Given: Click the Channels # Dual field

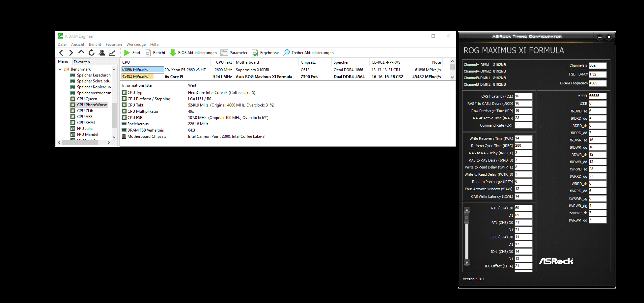Looking at the screenshot, I should pyautogui.click(x=598, y=65).
